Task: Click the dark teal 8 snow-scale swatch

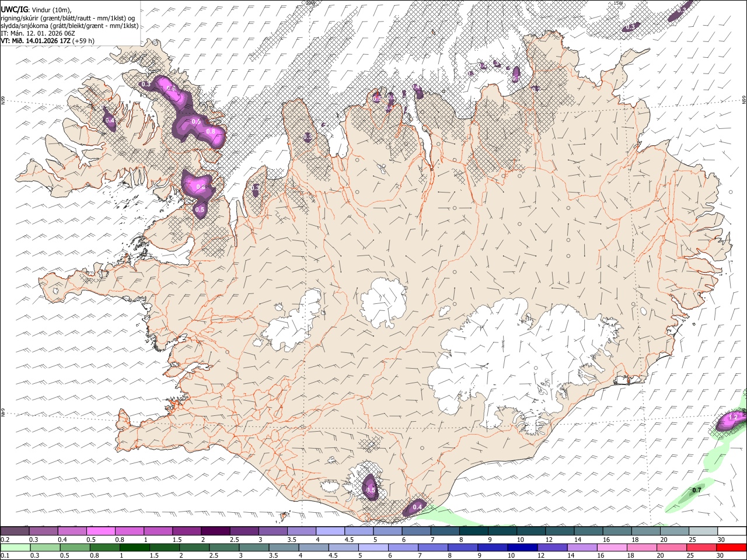Action: click(474, 531)
